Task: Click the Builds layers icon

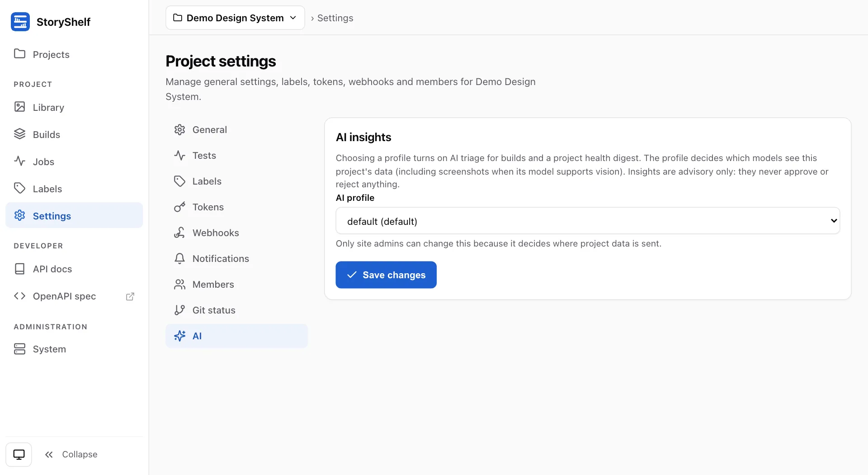Action: (19, 134)
